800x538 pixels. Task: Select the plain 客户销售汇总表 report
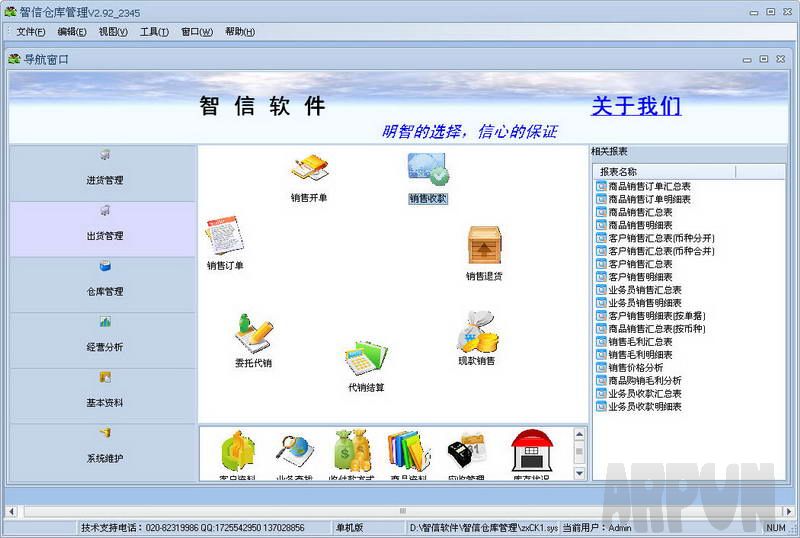(634, 264)
